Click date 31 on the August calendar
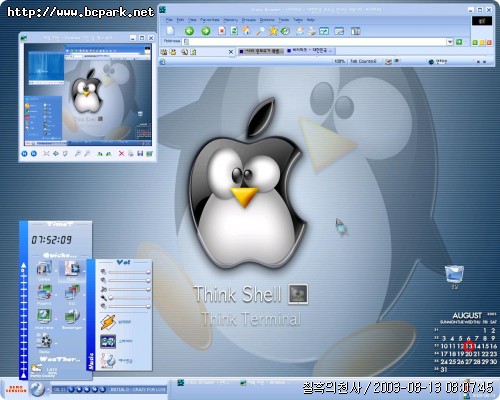This screenshot has width=500, height=400. pos(444,369)
